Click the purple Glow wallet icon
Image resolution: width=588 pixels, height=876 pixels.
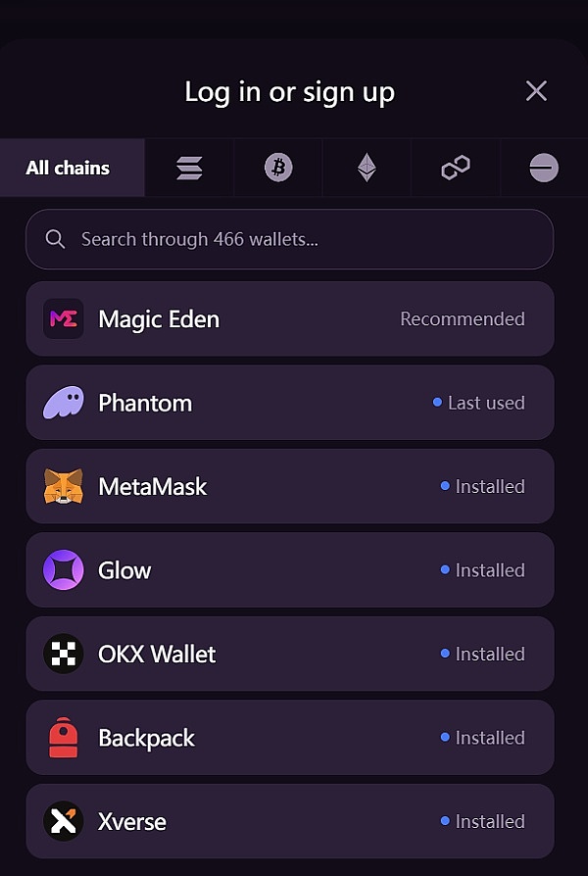pyautogui.click(x=64, y=570)
